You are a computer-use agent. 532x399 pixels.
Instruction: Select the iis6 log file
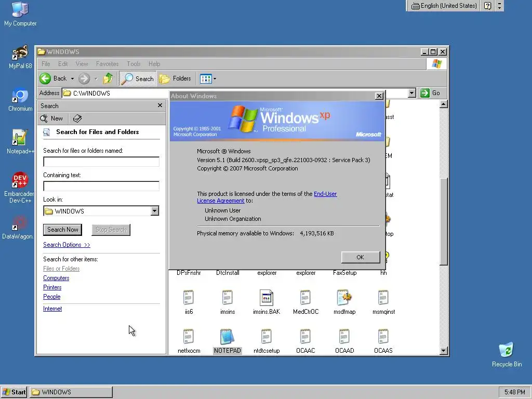tap(189, 302)
